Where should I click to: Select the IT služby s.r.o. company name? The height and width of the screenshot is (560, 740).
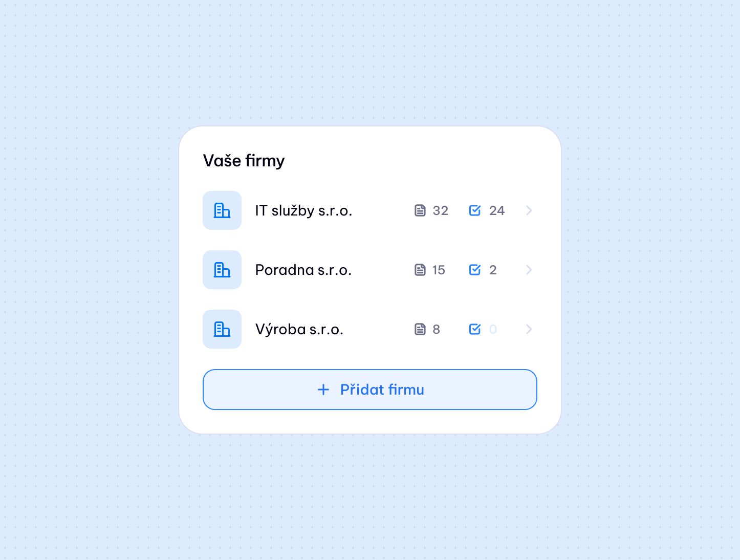303,210
